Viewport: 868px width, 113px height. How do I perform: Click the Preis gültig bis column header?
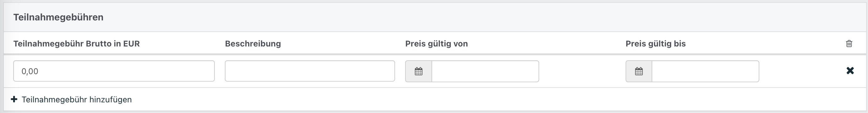pos(656,44)
